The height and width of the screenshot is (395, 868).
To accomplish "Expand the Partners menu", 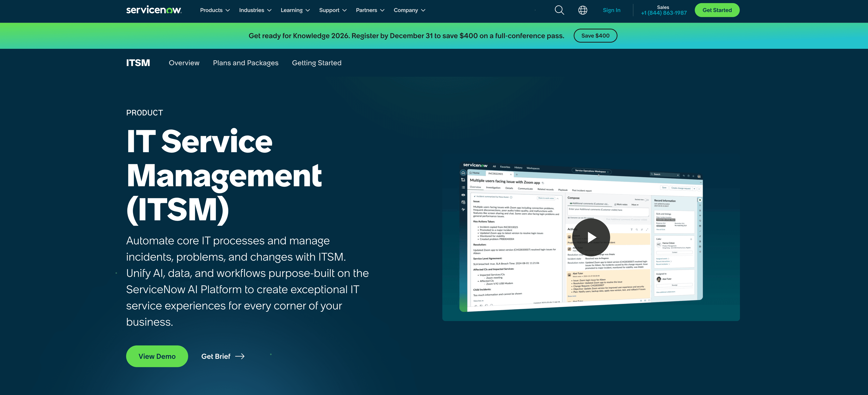I will [x=370, y=10].
